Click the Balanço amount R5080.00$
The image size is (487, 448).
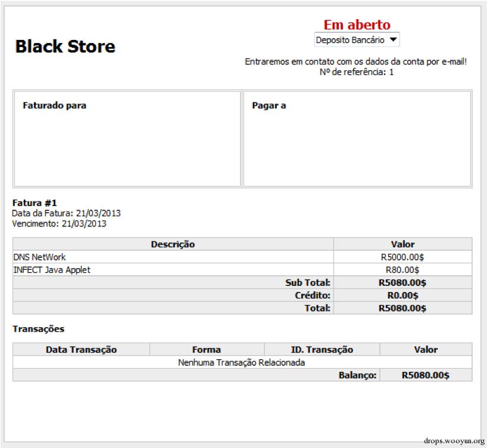click(425, 375)
